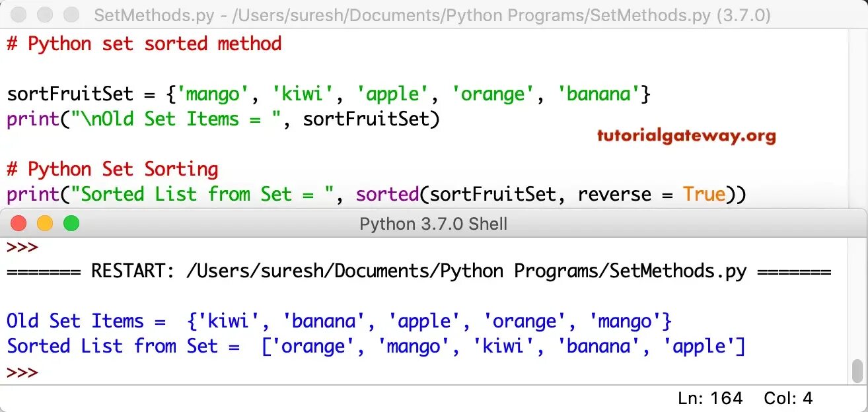Minimize the Python Shell with yellow button
This screenshot has width=868, height=412.
(45, 224)
